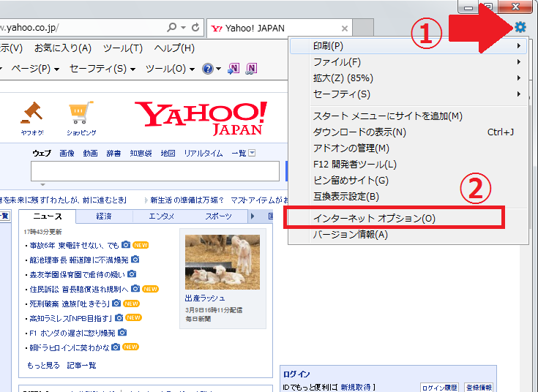Switch to the 経済 news tab
The height and width of the screenshot is (392, 538).
[104, 216]
